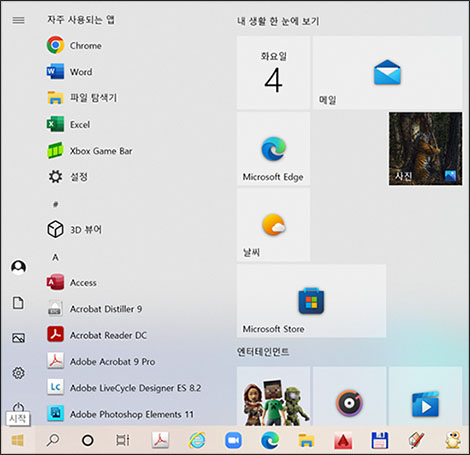Launch Internet Explorer from taskbar
Viewport: 470px width, 455px height.
click(x=197, y=440)
